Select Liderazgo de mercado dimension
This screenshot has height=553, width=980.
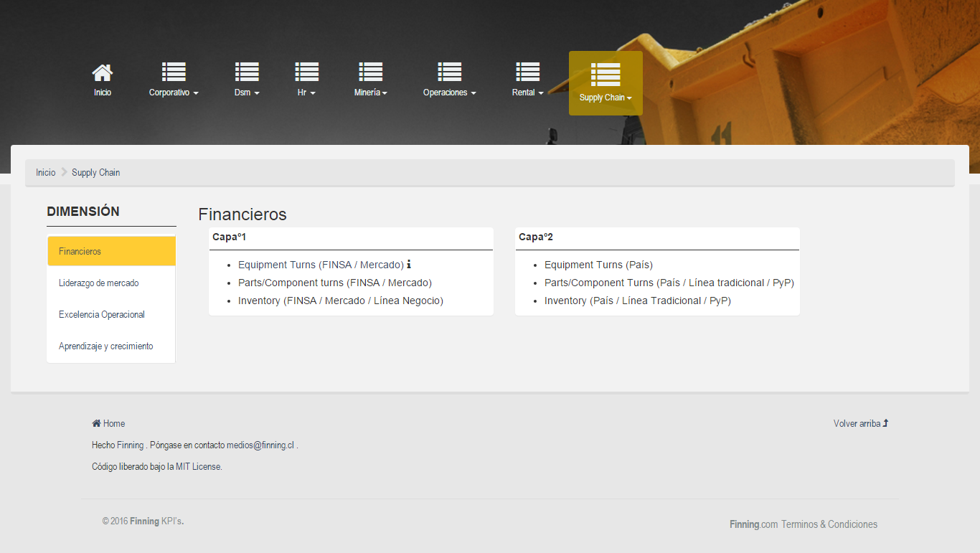point(99,283)
